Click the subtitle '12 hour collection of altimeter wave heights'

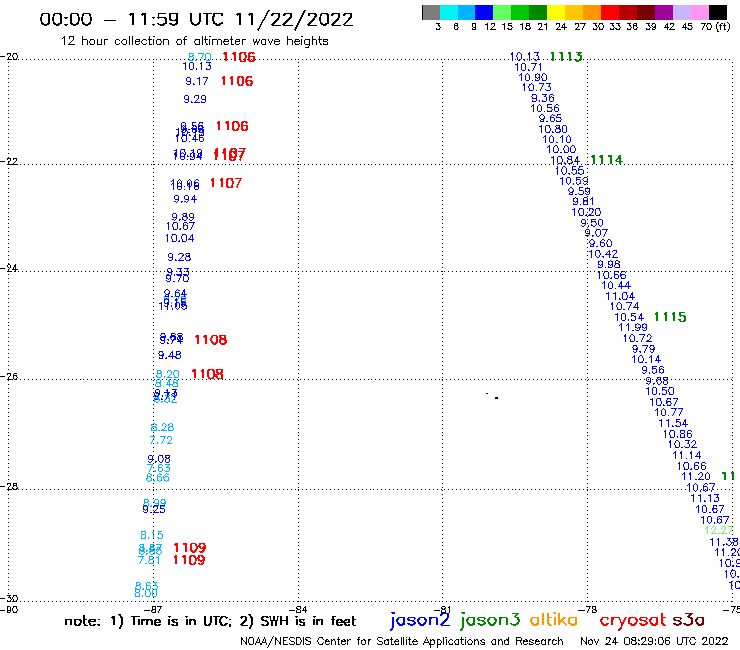(194, 41)
